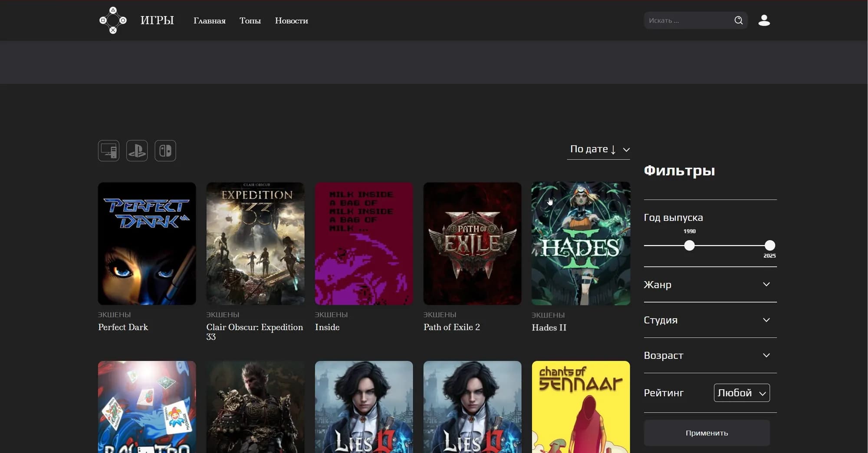This screenshot has height=453, width=868.
Task: Click the magnifying glass search icon
Action: pos(738,20)
